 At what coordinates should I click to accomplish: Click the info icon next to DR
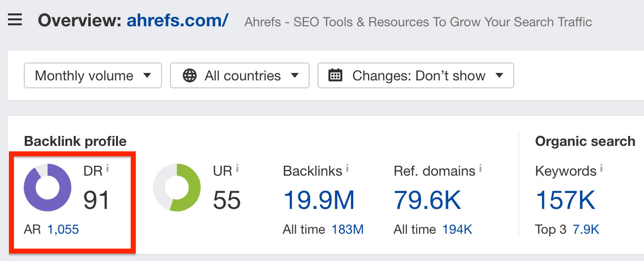107,169
